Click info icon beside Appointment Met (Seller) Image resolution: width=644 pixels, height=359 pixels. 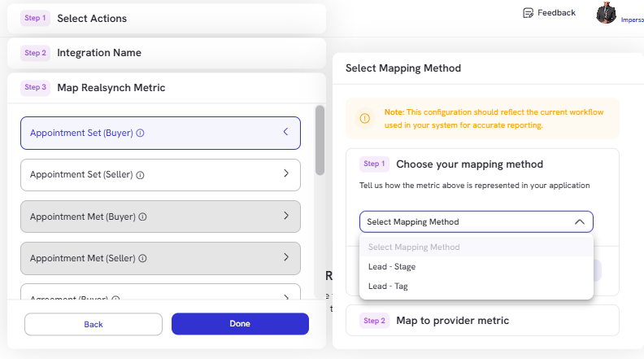pos(142,258)
